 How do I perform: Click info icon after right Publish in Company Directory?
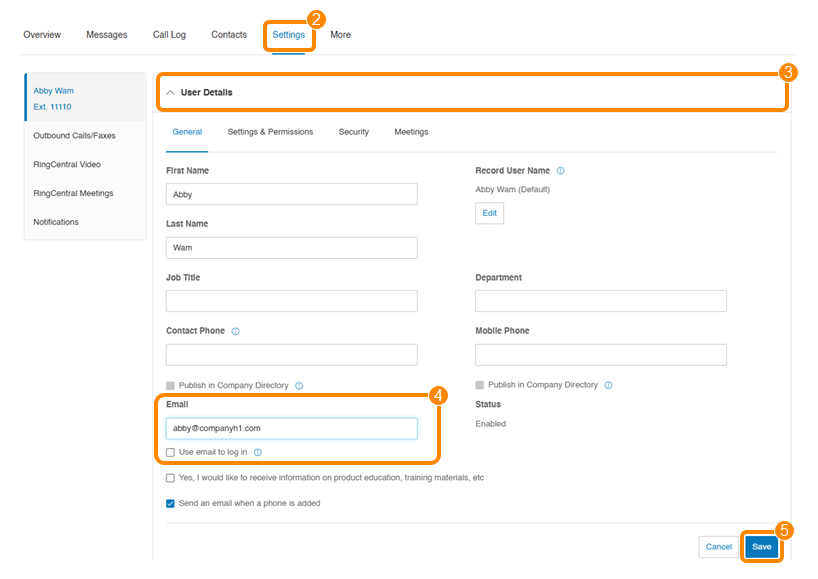click(x=608, y=385)
